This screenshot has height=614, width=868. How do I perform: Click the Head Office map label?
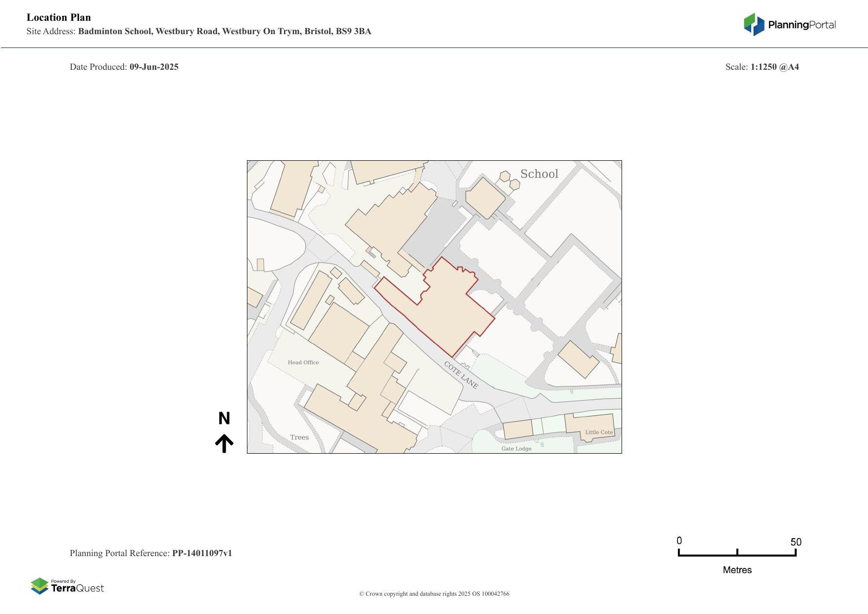[303, 362]
